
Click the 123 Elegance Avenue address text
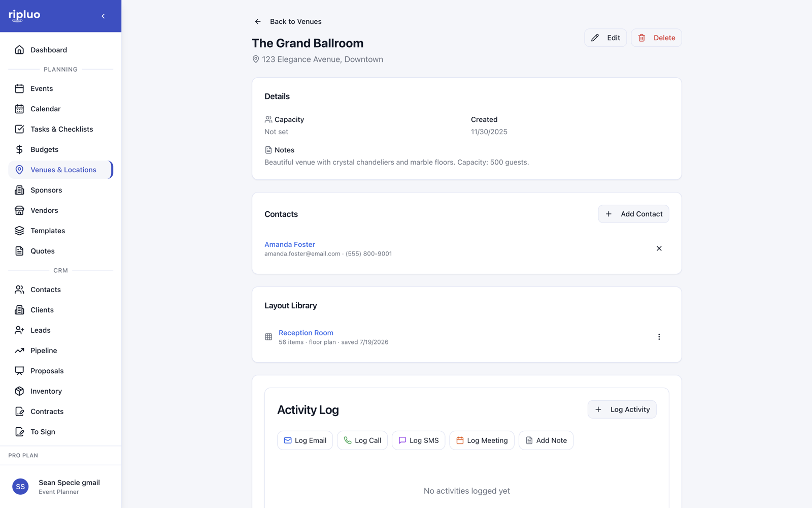322,59
